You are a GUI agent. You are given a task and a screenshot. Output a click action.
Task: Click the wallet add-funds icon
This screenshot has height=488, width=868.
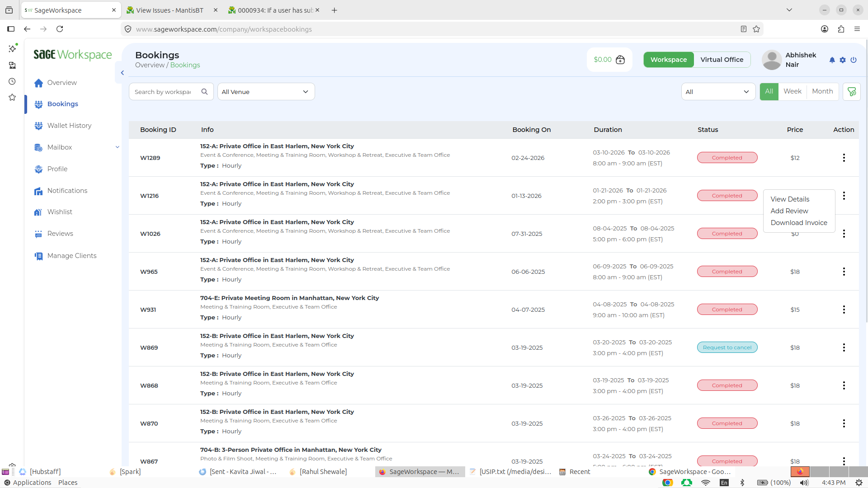620,60
